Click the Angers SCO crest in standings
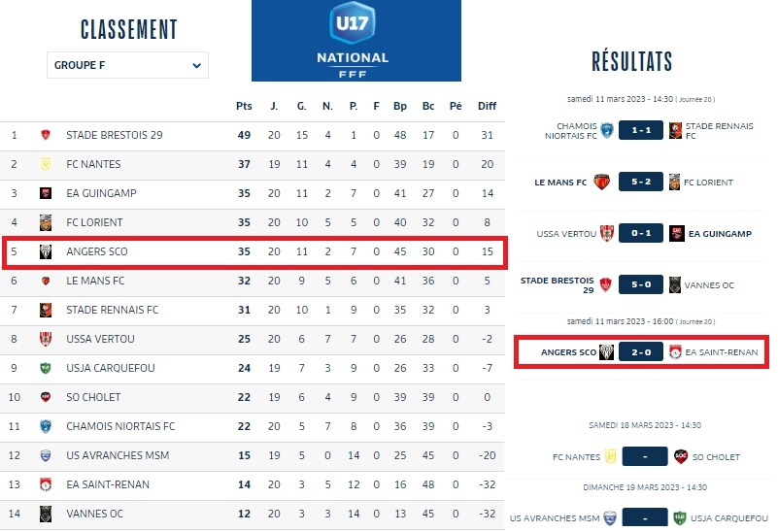This screenshot has height=532, width=778. tap(46, 252)
